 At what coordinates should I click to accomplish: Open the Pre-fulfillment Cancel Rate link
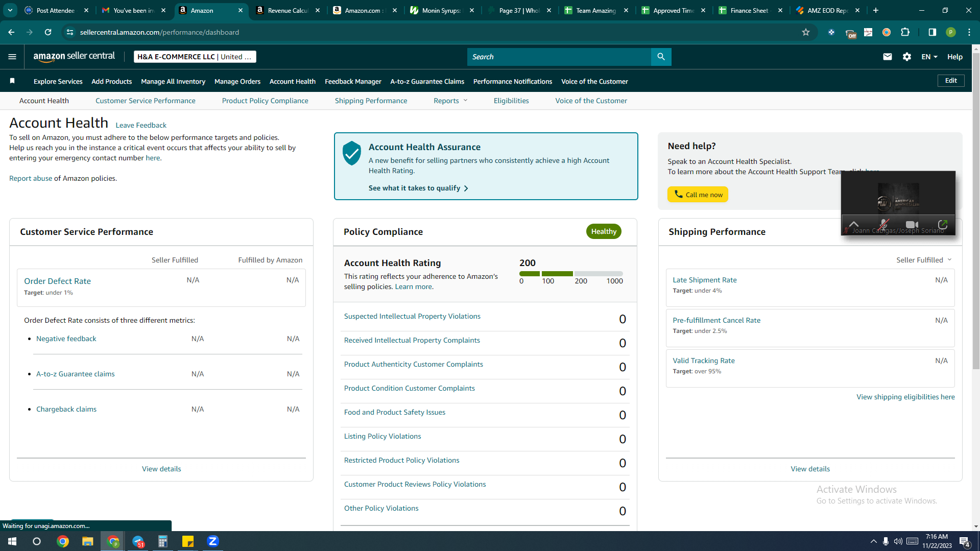(716, 320)
